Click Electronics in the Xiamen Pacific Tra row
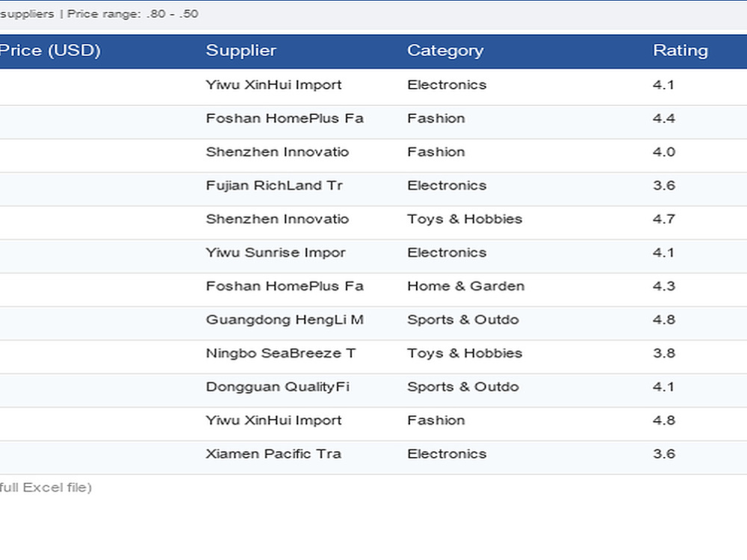Viewport: 747px width, 560px height. 447,454
